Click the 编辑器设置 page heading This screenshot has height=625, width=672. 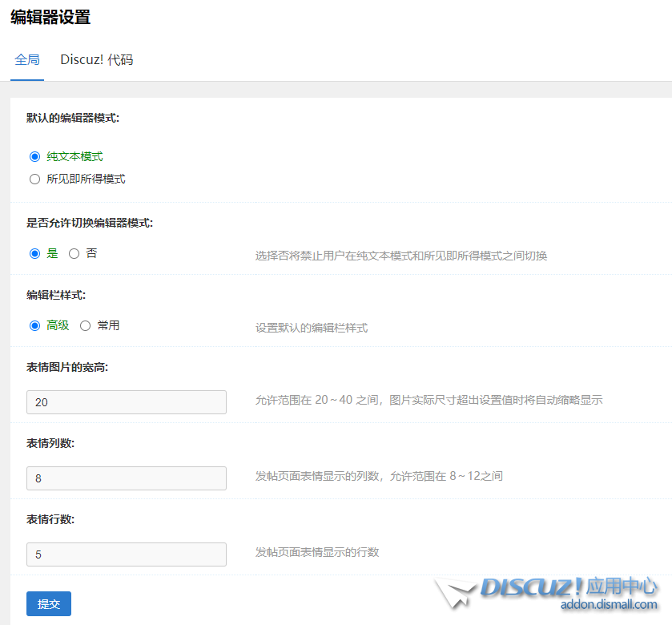pos(50,16)
